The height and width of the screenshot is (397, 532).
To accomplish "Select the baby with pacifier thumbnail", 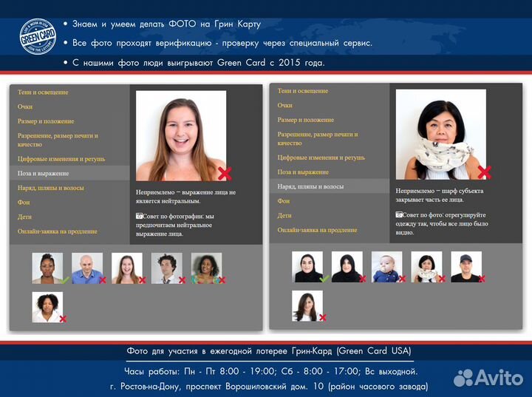I will [386, 267].
